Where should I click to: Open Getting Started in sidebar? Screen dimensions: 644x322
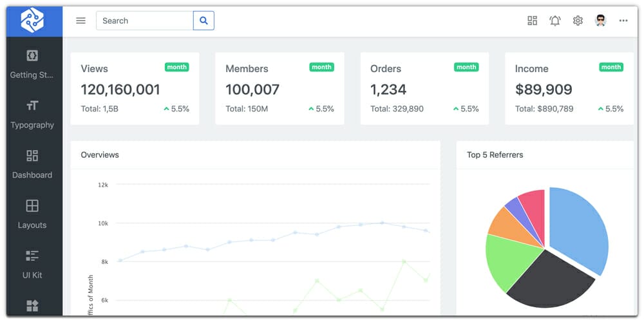[x=32, y=64]
